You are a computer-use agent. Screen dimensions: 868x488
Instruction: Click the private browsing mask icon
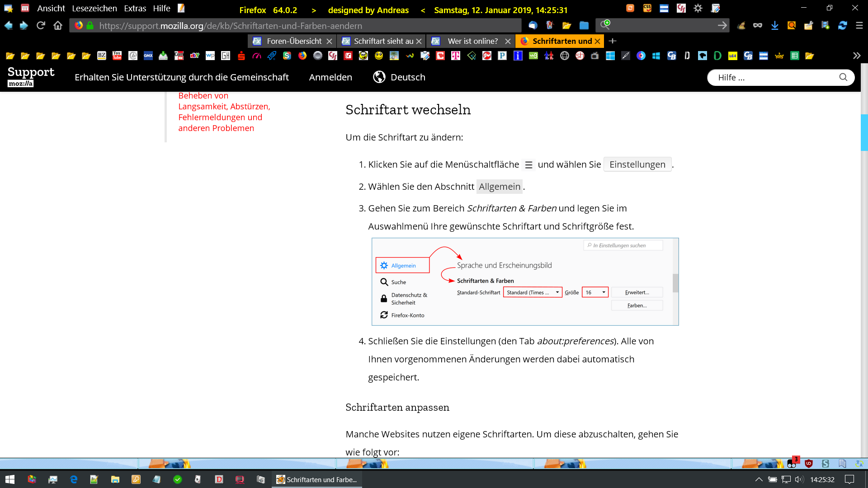(758, 26)
